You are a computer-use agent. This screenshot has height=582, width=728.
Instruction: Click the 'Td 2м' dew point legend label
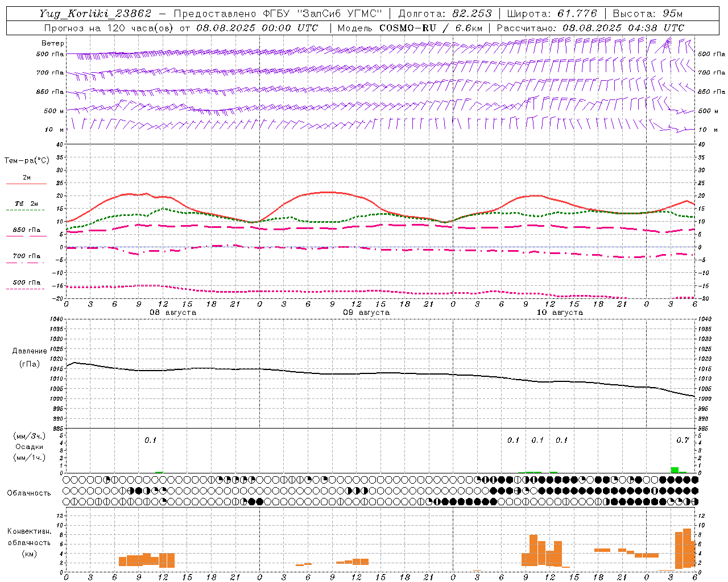point(27,203)
